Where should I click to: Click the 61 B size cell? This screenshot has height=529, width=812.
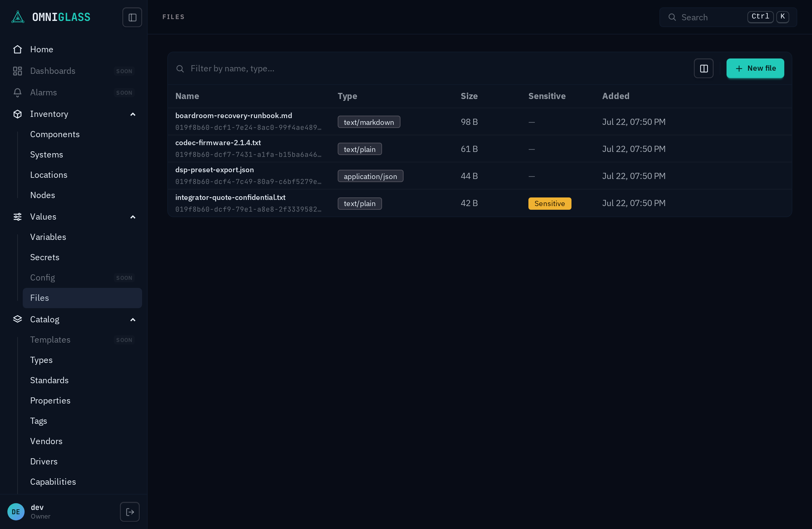coord(469,149)
